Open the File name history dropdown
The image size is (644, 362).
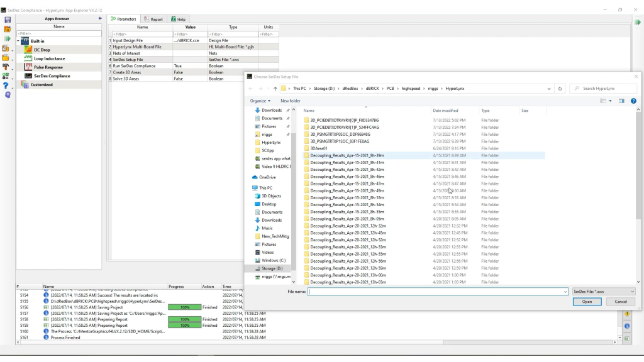click(x=565, y=292)
